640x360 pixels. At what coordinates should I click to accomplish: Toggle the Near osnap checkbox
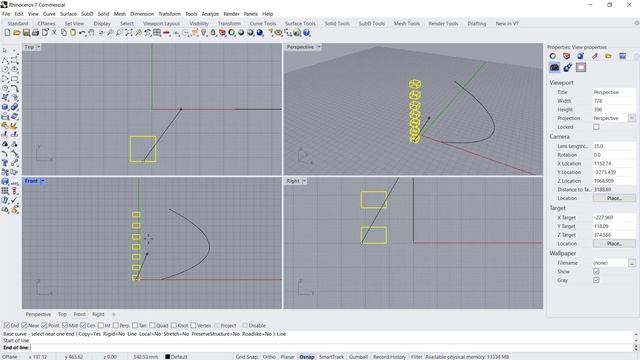coord(24,325)
